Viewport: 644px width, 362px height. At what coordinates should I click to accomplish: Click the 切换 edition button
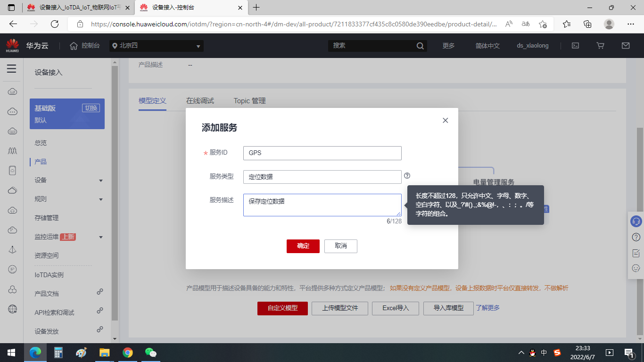(91, 108)
